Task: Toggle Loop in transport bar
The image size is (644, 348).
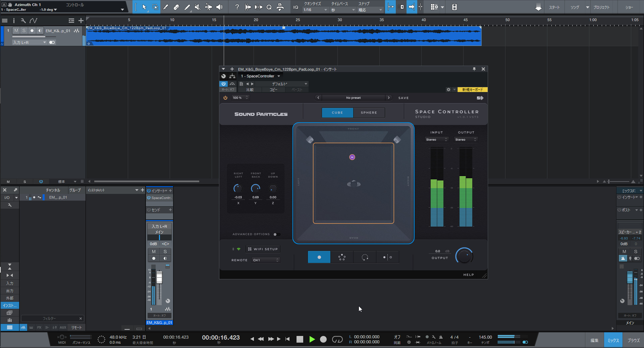Action: pos(337,339)
